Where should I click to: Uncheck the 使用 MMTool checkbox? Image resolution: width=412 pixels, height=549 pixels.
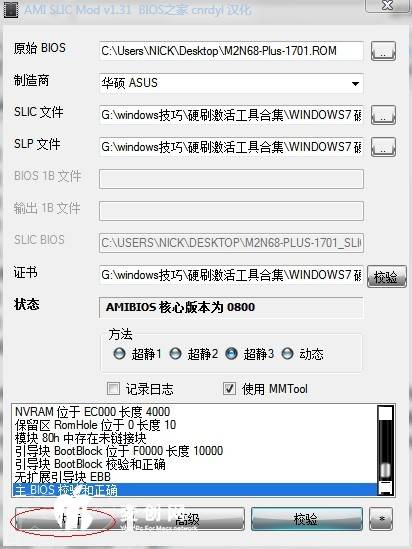tap(229, 388)
